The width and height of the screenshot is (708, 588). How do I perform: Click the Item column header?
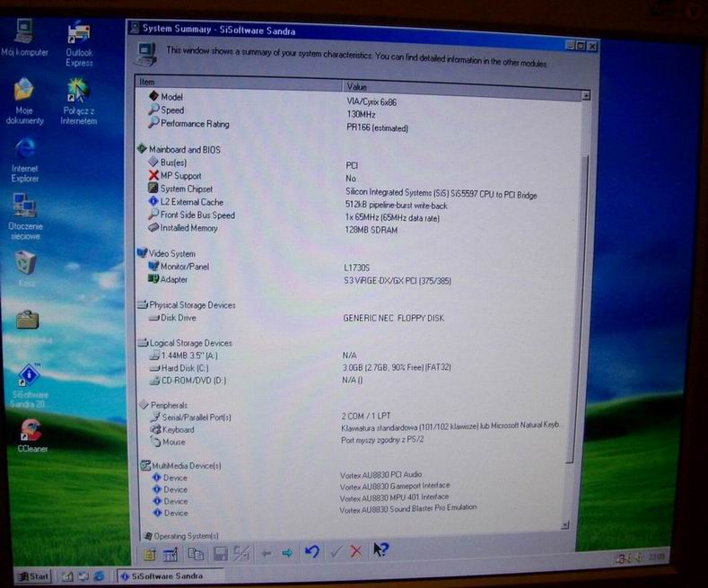[x=239, y=83]
